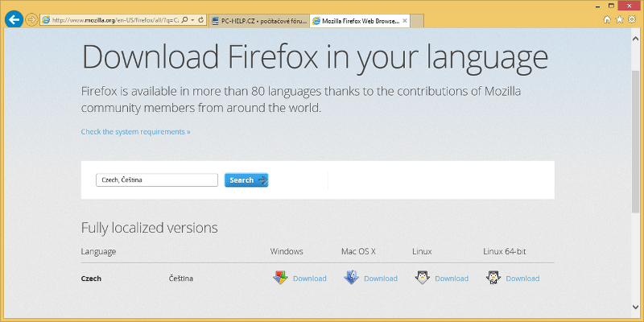Open 'Check the system requirements' link
The image size is (644, 322).
tap(135, 132)
